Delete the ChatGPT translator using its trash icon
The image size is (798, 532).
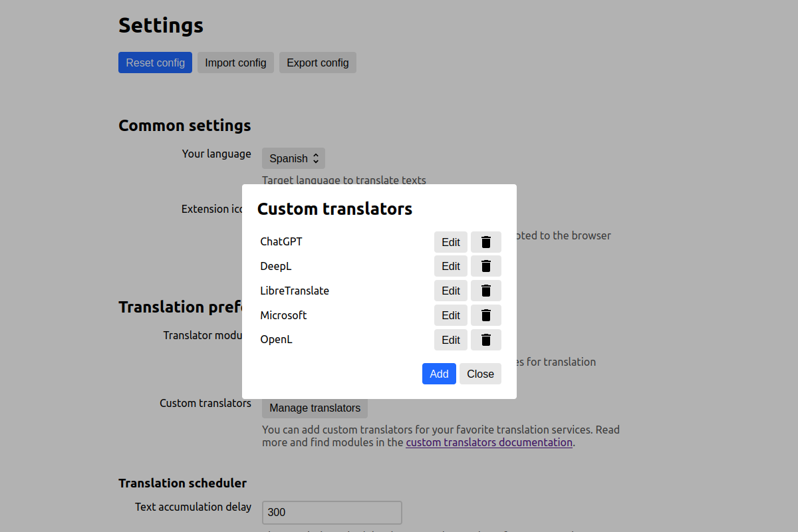(486, 241)
